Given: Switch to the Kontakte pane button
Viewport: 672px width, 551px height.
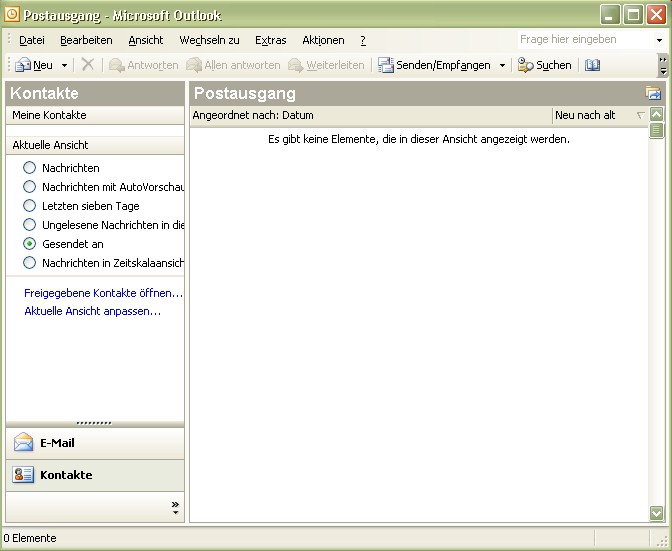Looking at the screenshot, I should (x=95, y=475).
